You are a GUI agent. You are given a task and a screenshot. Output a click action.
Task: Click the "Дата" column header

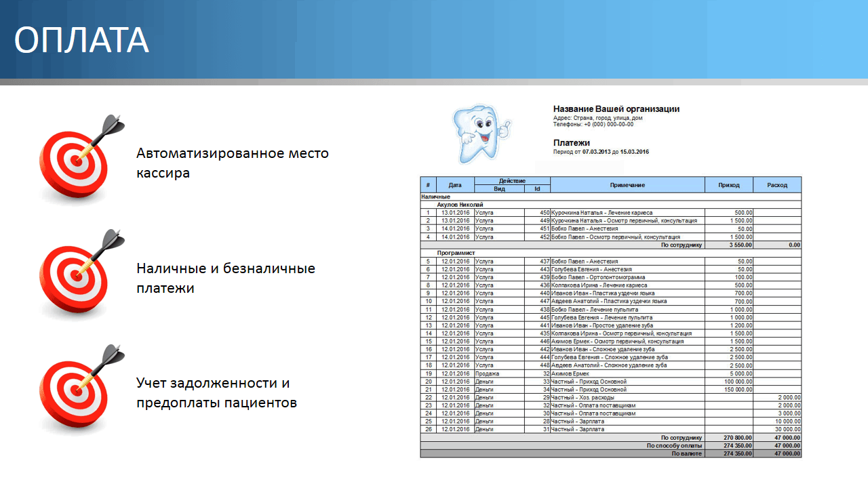pyautogui.click(x=455, y=184)
